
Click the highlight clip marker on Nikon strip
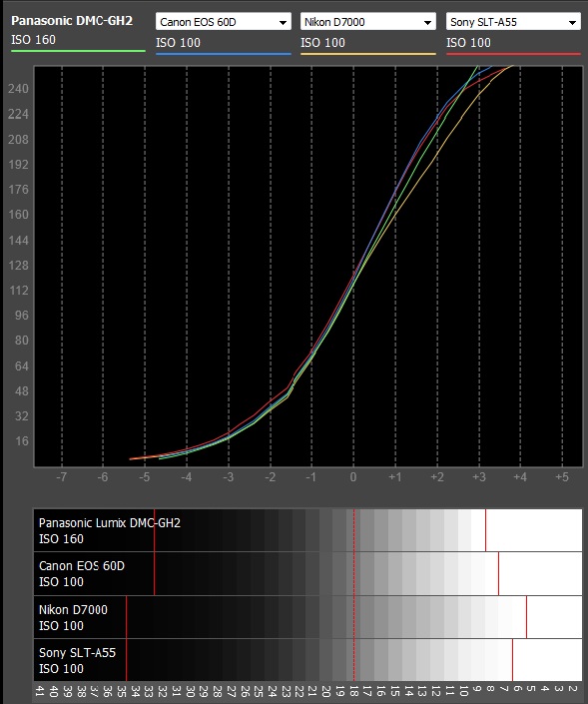pyautogui.click(x=526, y=617)
